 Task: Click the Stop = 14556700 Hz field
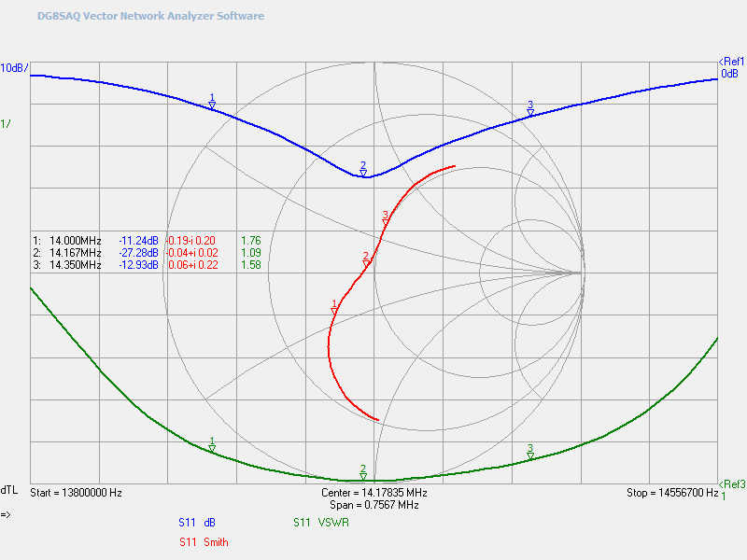point(671,492)
